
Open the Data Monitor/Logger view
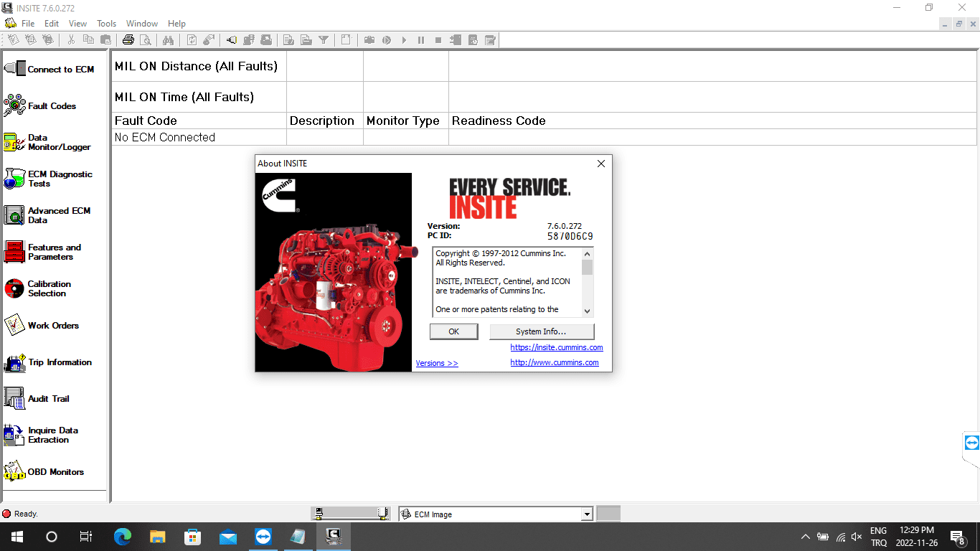(x=15, y=142)
